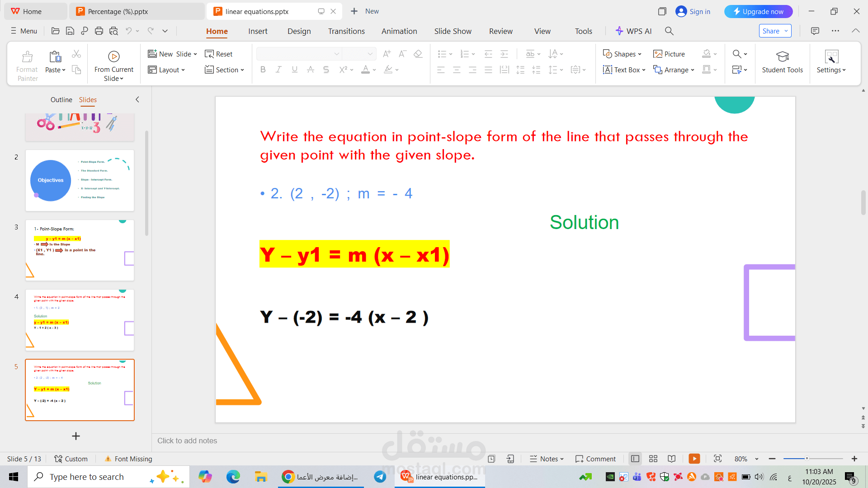This screenshot has height=488, width=868.
Task: Switch to the Outline pane tab
Action: pyautogui.click(x=61, y=99)
